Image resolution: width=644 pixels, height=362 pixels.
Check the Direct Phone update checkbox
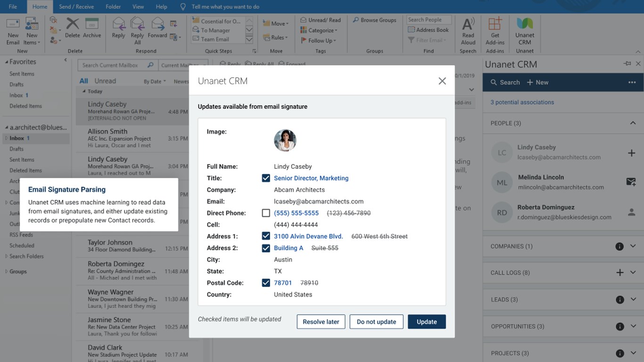[x=266, y=213]
